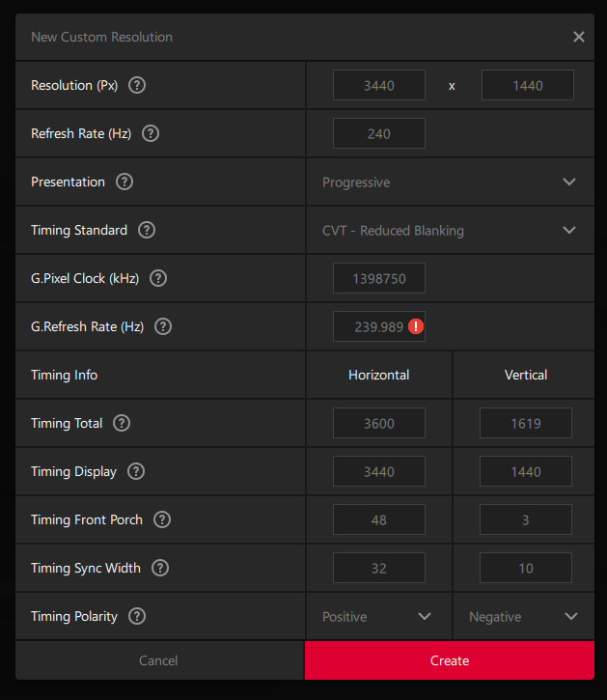Click the resolution width field showing 3440

click(378, 85)
